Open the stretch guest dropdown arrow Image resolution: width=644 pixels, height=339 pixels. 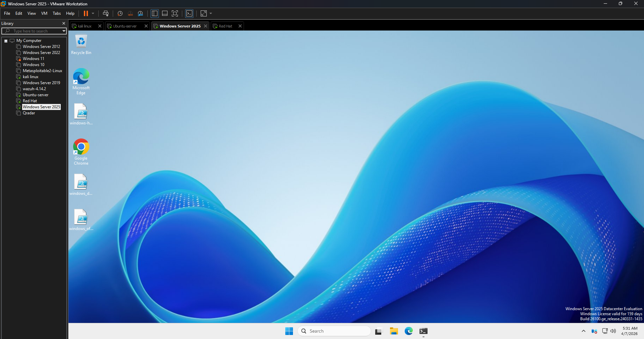pos(211,13)
